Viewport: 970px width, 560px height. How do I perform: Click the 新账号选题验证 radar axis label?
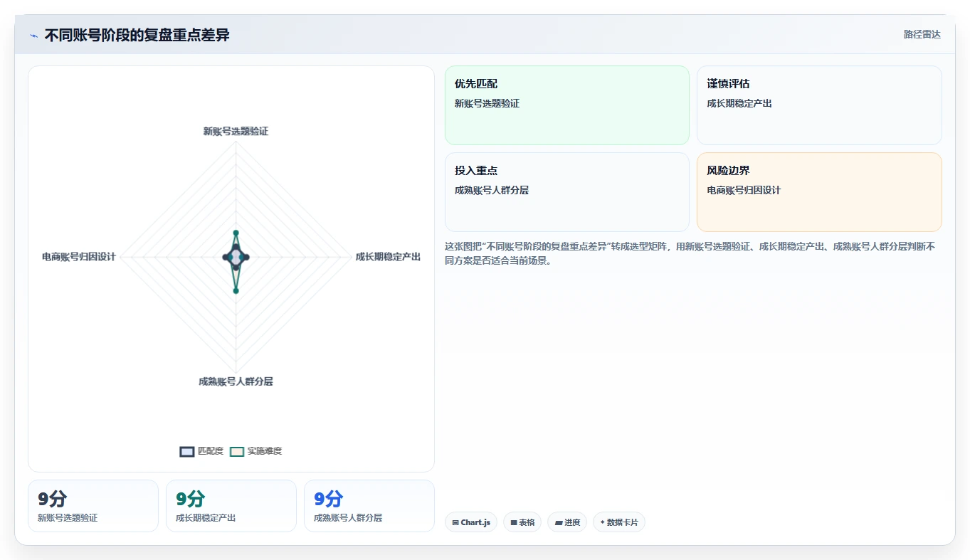236,132
